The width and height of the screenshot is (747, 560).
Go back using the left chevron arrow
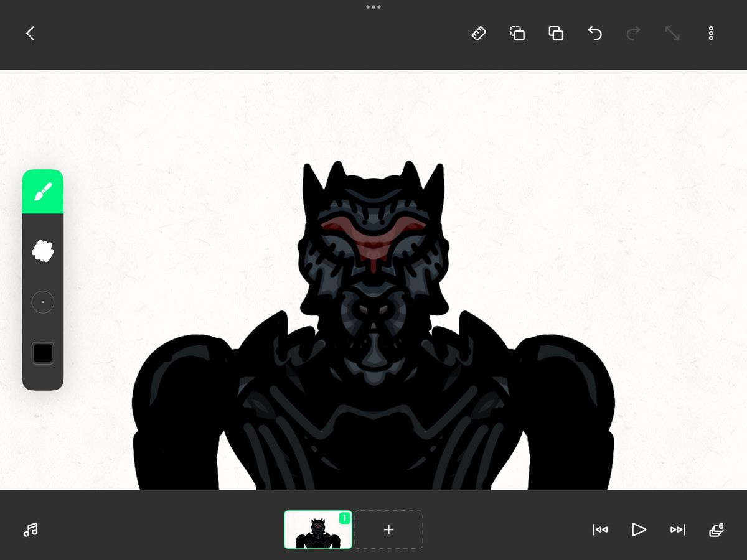click(x=30, y=34)
